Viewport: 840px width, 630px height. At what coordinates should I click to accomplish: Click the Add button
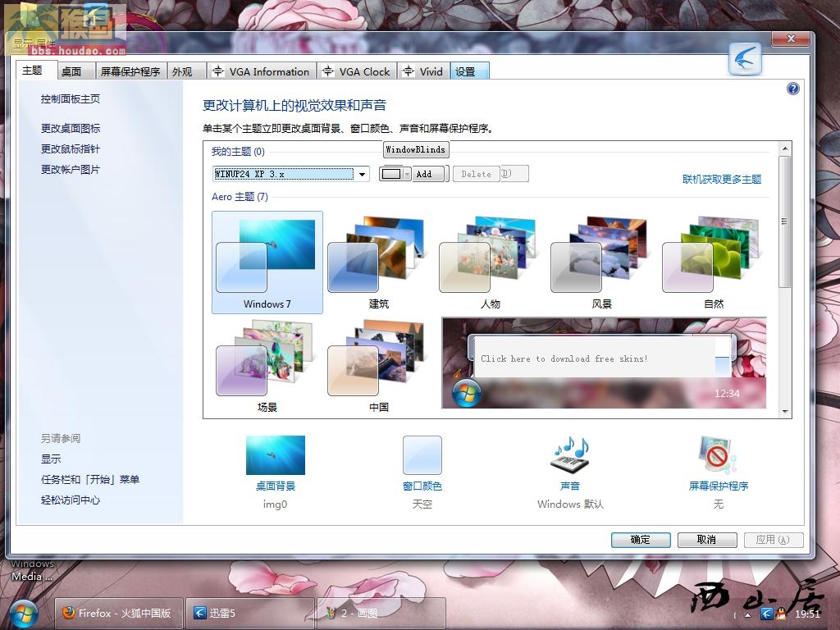point(427,174)
